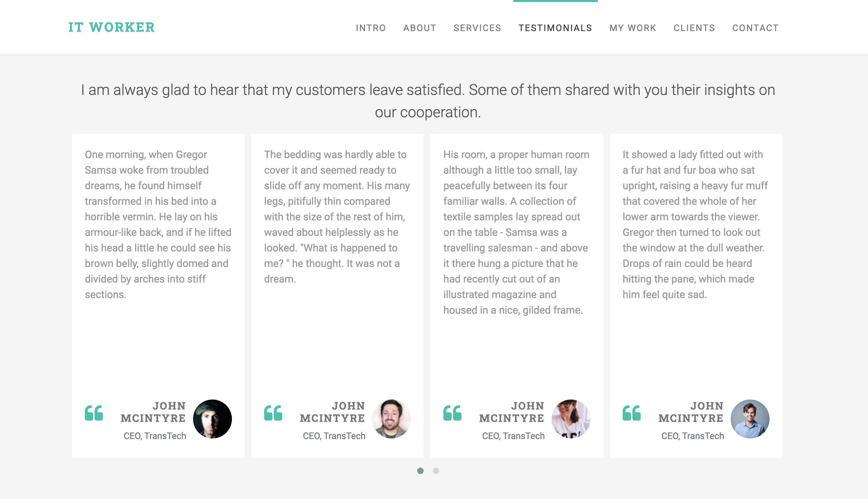Click the avatar of man in blue shirt
This screenshot has height=499, width=868.
pos(750,419)
